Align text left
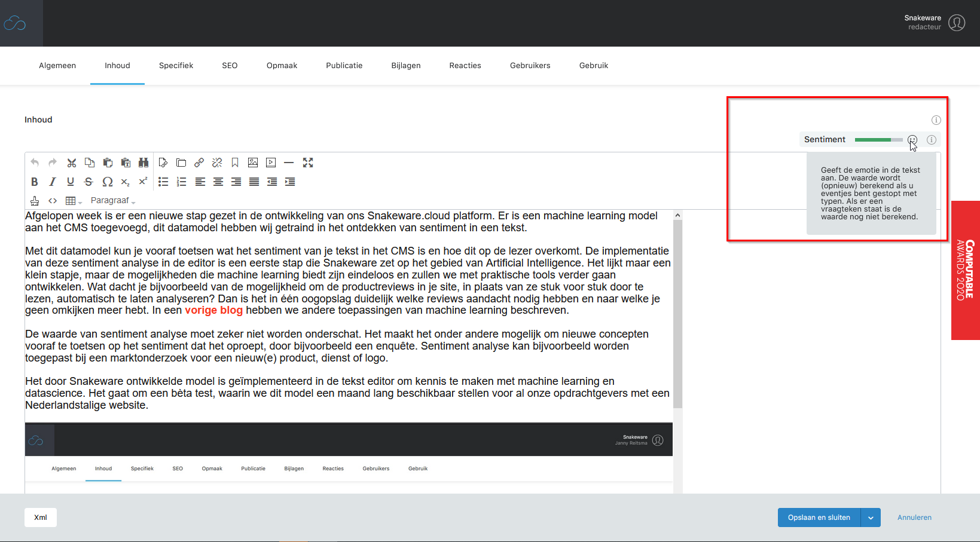980x542 pixels. [x=200, y=182]
